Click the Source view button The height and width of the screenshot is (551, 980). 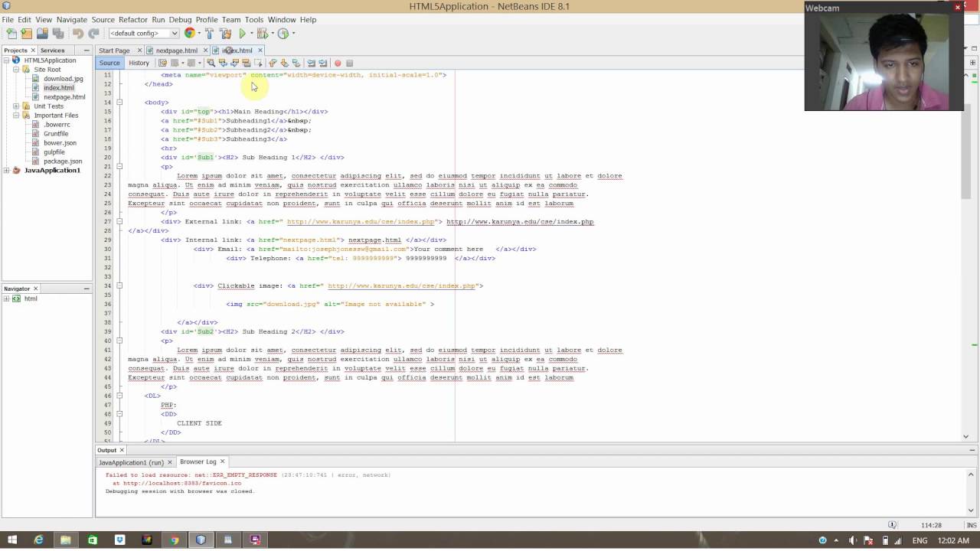point(109,63)
